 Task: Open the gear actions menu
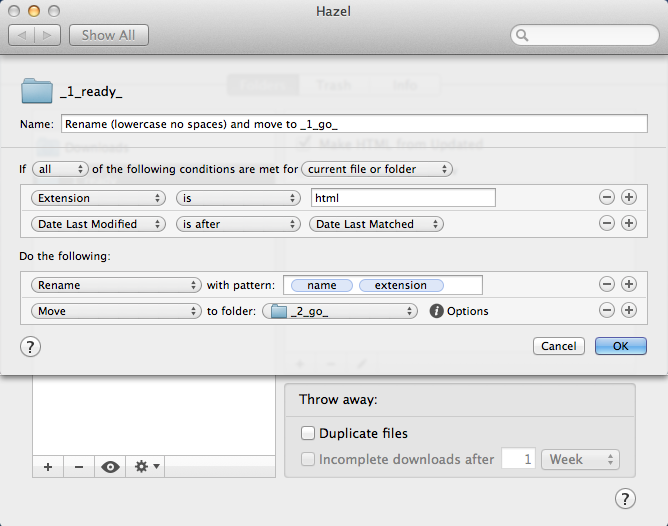tap(145, 467)
